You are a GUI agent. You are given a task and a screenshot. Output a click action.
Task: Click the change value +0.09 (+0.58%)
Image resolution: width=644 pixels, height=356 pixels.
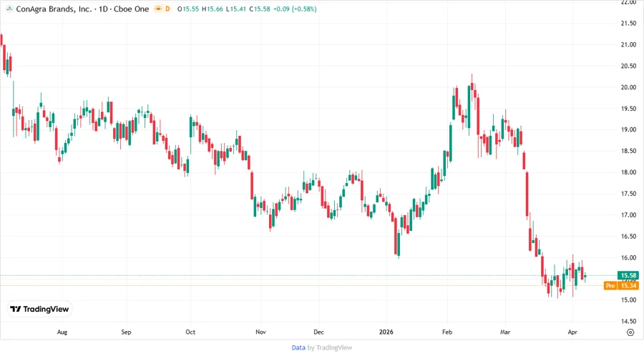point(295,9)
